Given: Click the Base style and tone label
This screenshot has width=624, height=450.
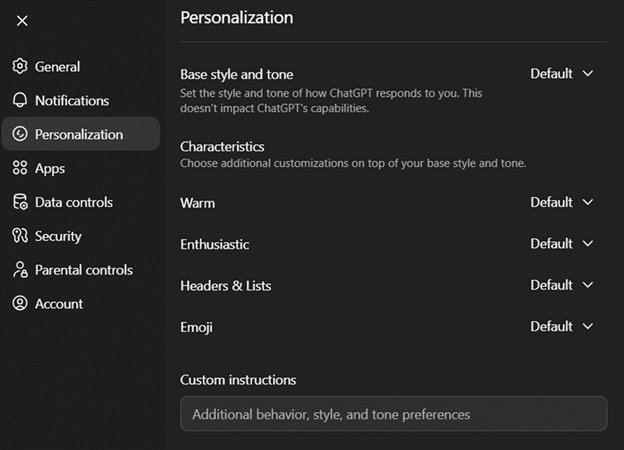Looking at the screenshot, I should (237, 74).
